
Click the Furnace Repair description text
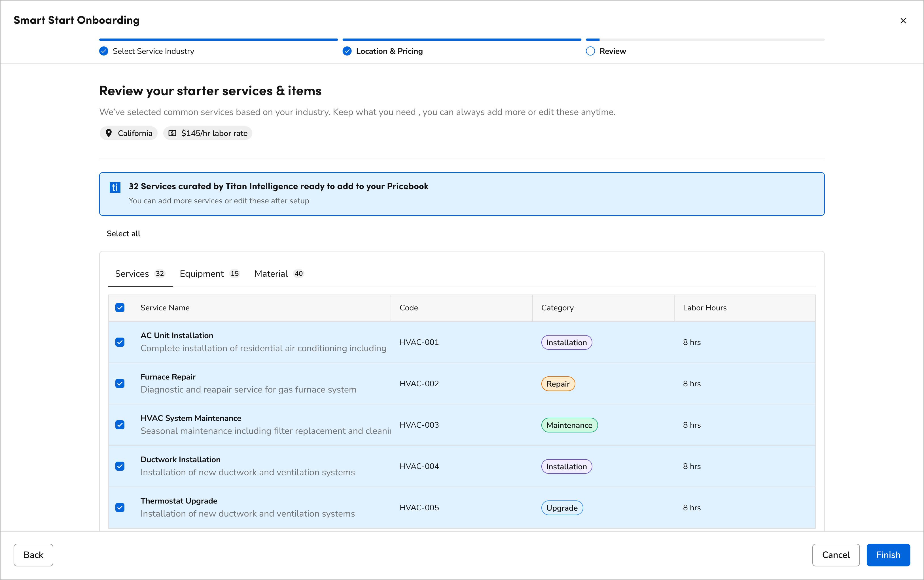tap(248, 389)
